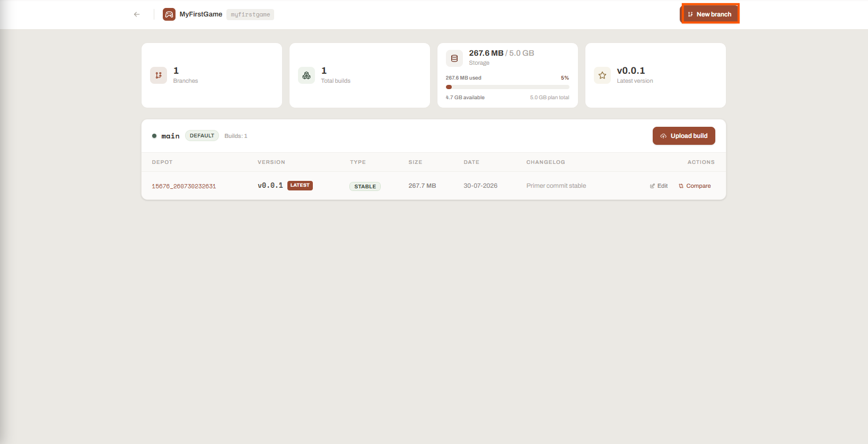The image size is (868, 444).
Task: Click the Primer commit stable changelog
Action: pyautogui.click(x=556, y=186)
